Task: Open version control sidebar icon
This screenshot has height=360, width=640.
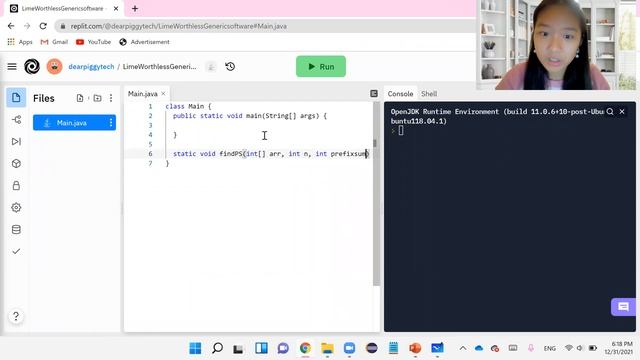Action: click(16, 120)
